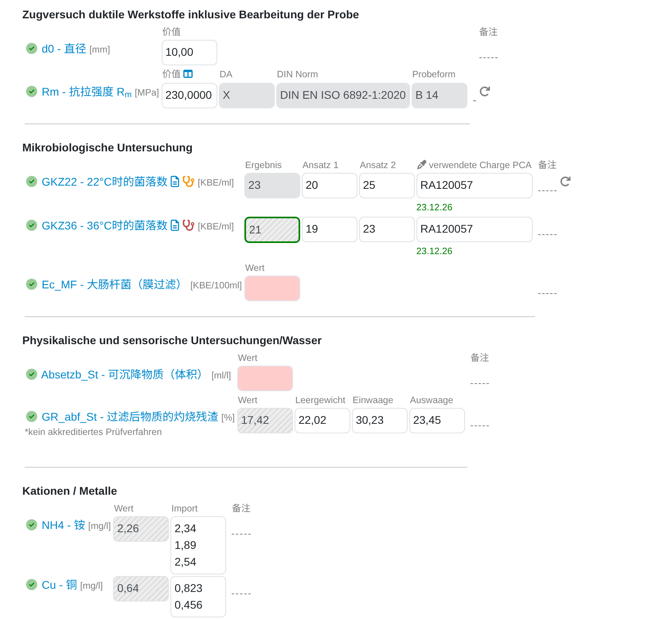
Task: Click the green check icon beside Absetzb_St
Action: [31, 374]
